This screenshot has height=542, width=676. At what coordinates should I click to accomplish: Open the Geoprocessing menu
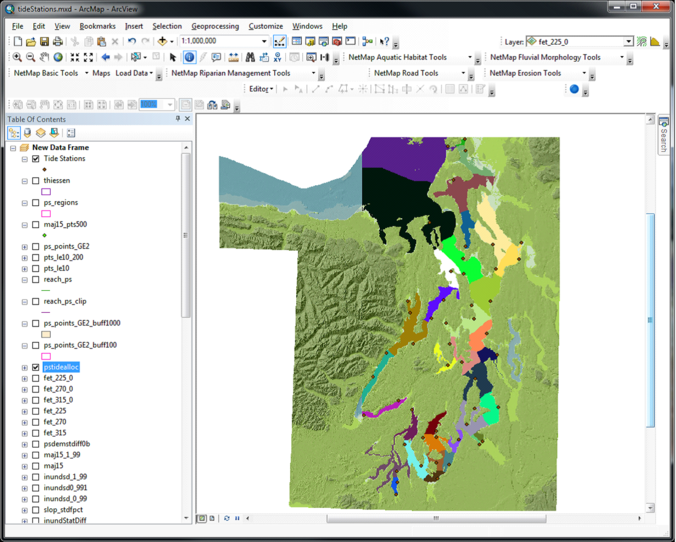215,26
